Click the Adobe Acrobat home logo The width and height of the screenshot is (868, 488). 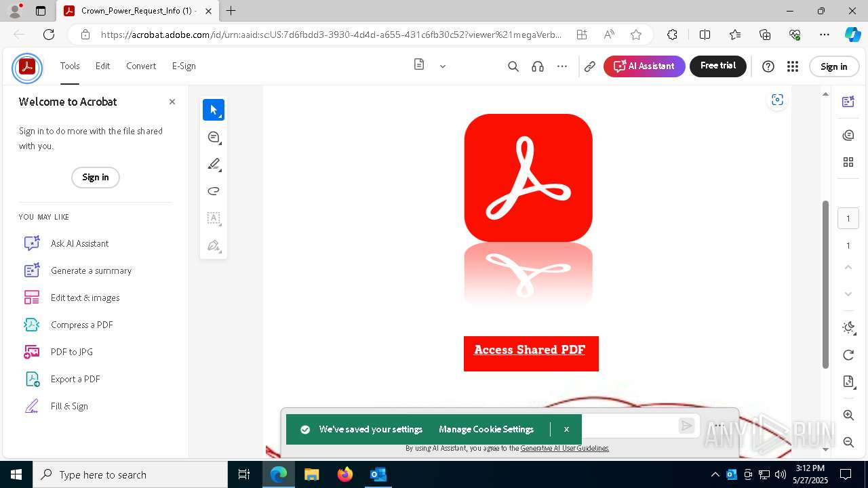click(x=27, y=67)
